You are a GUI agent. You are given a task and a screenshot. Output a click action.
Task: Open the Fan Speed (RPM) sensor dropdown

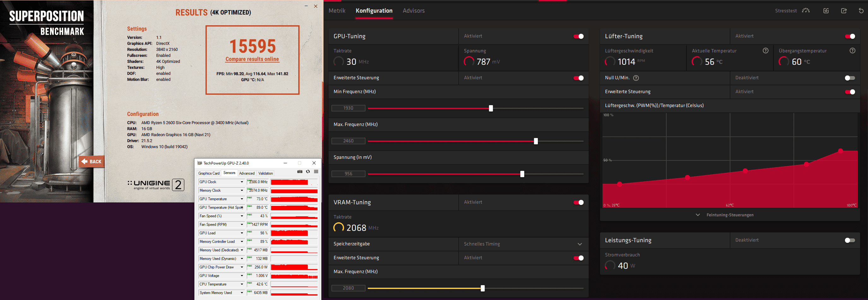coord(241,225)
